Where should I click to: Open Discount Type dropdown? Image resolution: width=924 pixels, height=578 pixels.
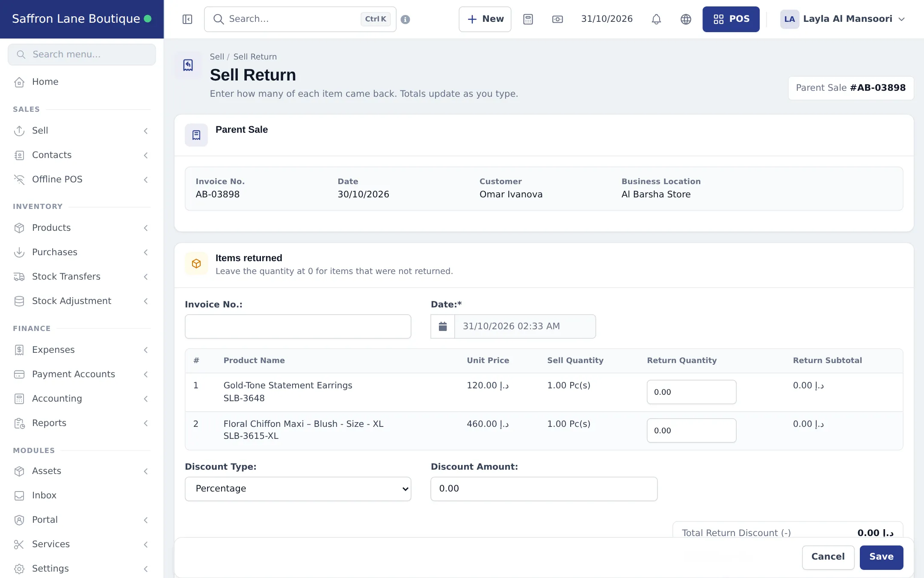[x=298, y=489]
